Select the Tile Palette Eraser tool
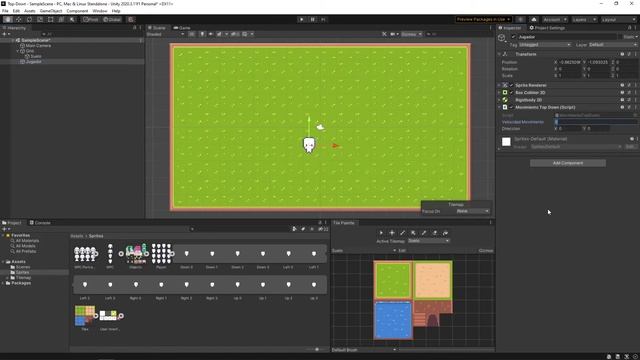The image size is (640, 360). [x=435, y=233]
